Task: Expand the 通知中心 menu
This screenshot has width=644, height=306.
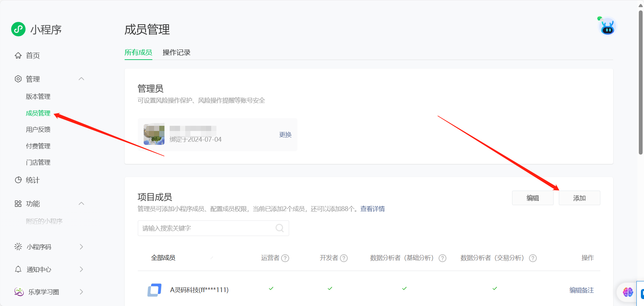Action: (x=81, y=269)
